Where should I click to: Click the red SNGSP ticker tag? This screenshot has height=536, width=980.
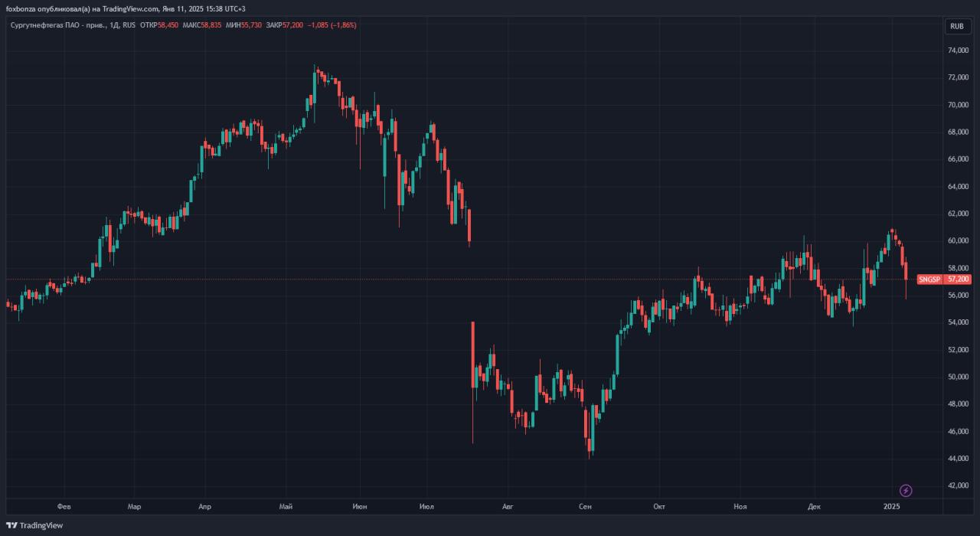(929, 279)
